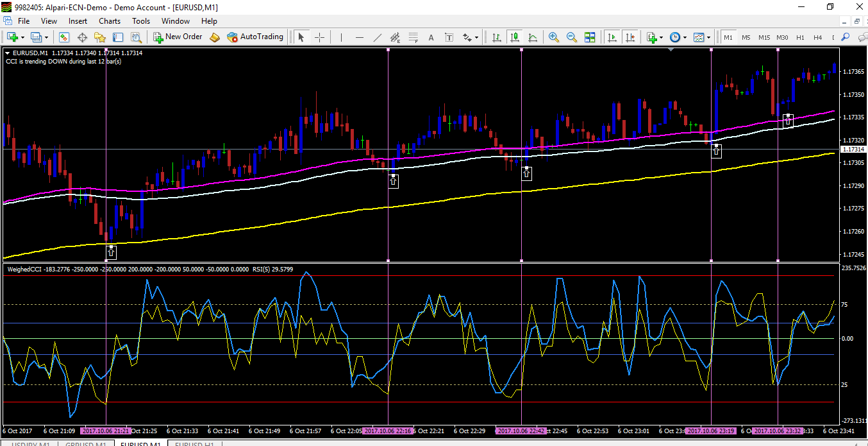This screenshot has width=868, height=446.
Task: Open the Data Window crosshair-circle icon
Action: point(82,37)
